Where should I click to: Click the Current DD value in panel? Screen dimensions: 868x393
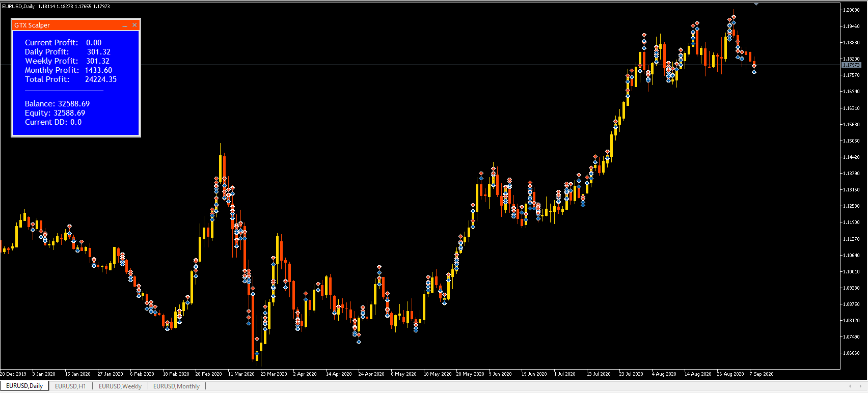[x=76, y=122]
